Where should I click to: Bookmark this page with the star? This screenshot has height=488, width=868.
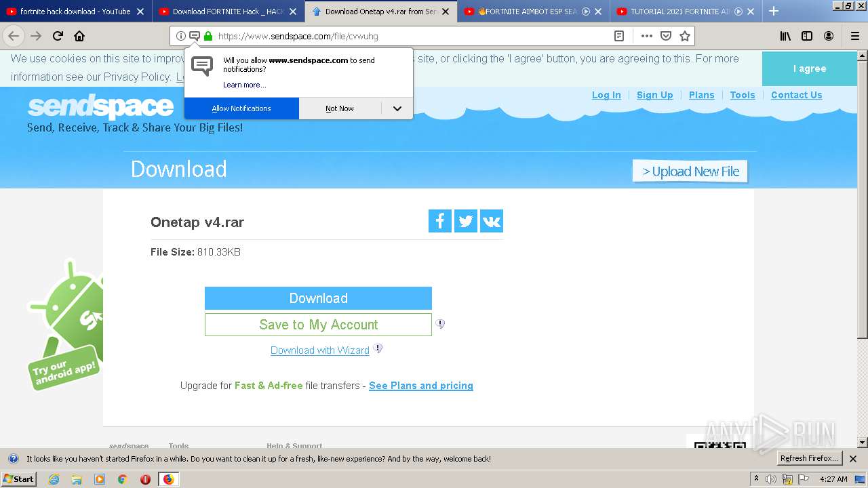point(685,36)
